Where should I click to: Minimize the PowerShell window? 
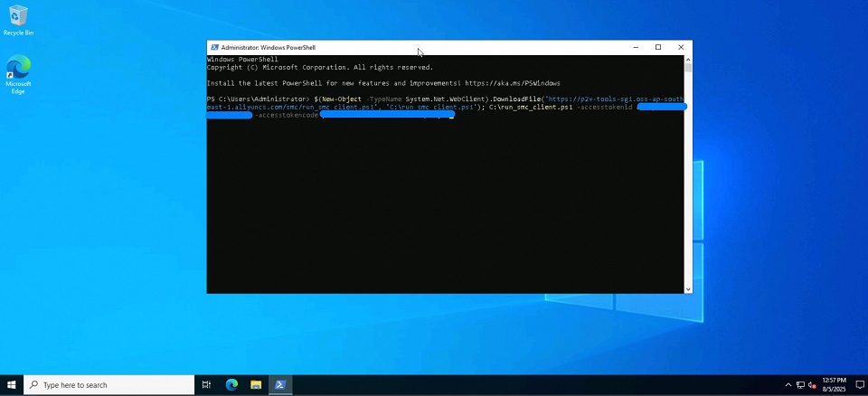coord(636,48)
